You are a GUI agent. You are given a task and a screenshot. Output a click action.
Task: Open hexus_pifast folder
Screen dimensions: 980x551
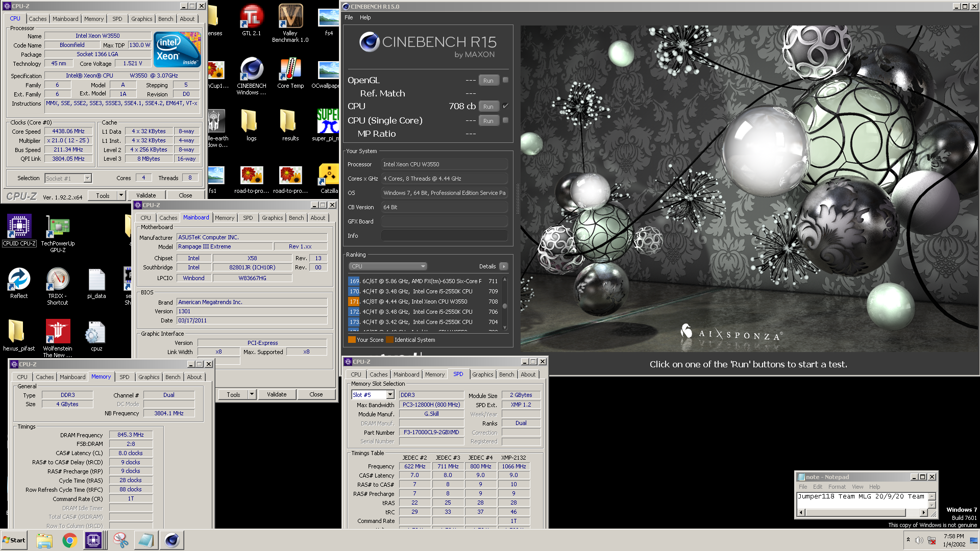(19, 336)
